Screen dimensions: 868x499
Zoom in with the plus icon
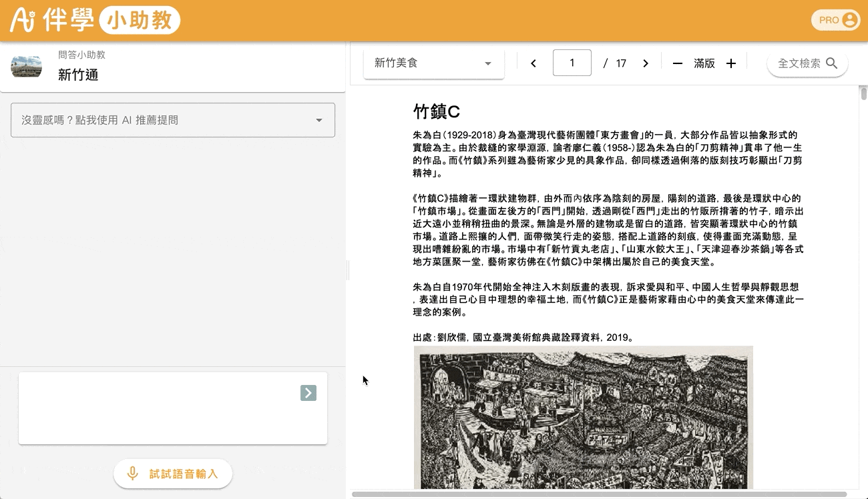point(731,63)
